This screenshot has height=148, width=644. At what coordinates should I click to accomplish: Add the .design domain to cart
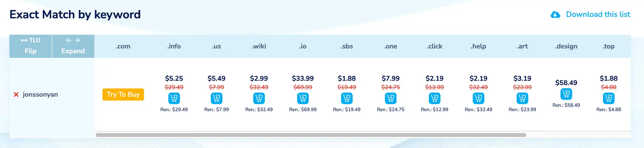(566, 94)
